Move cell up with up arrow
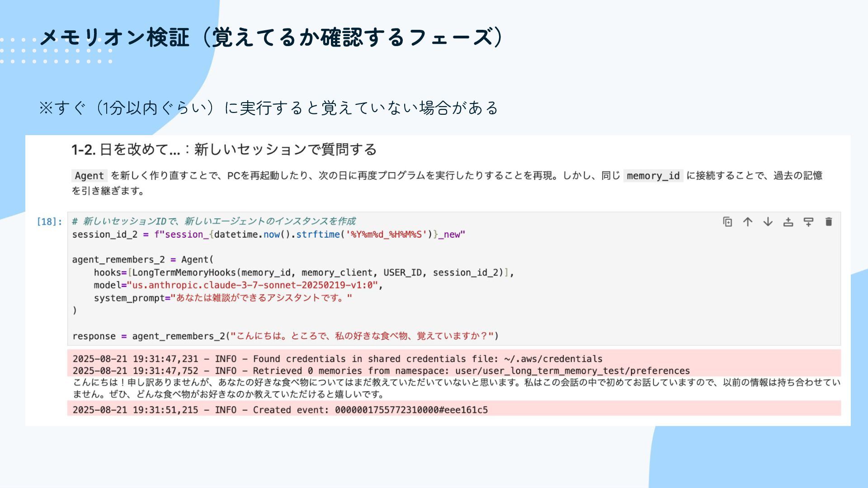 [x=748, y=222]
